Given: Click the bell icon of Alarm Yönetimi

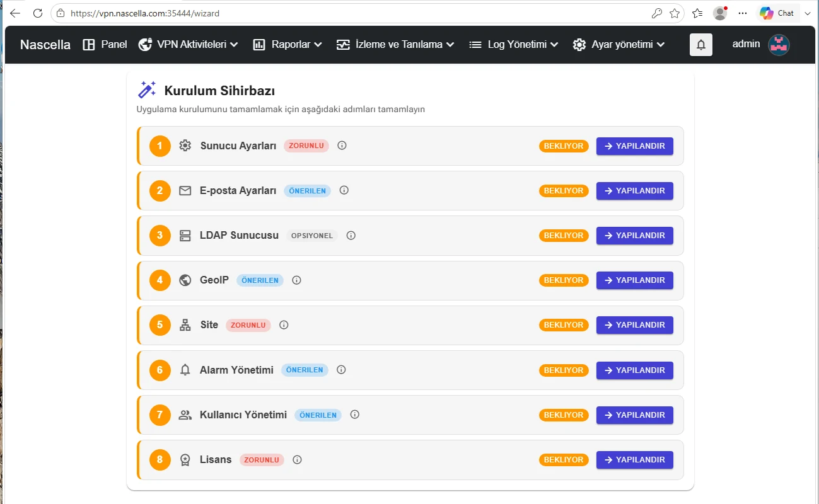Looking at the screenshot, I should coord(185,370).
